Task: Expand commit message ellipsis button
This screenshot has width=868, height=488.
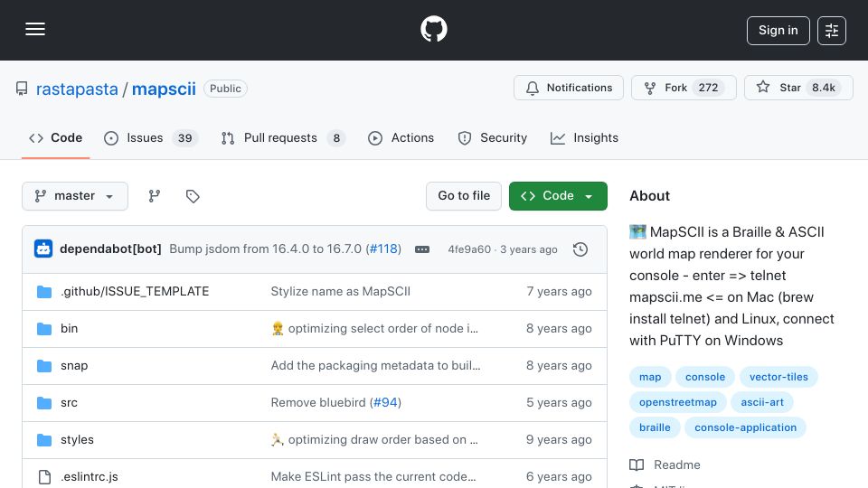Action: point(422,249)
